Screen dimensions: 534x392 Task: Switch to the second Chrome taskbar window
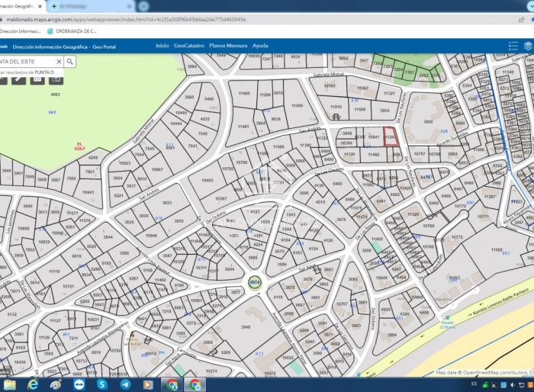coord(195,385)
